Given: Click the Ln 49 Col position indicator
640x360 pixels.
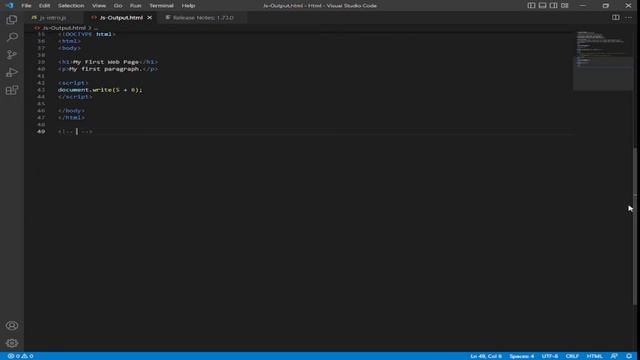Looking at the screenshot, I should coord(486,356).
